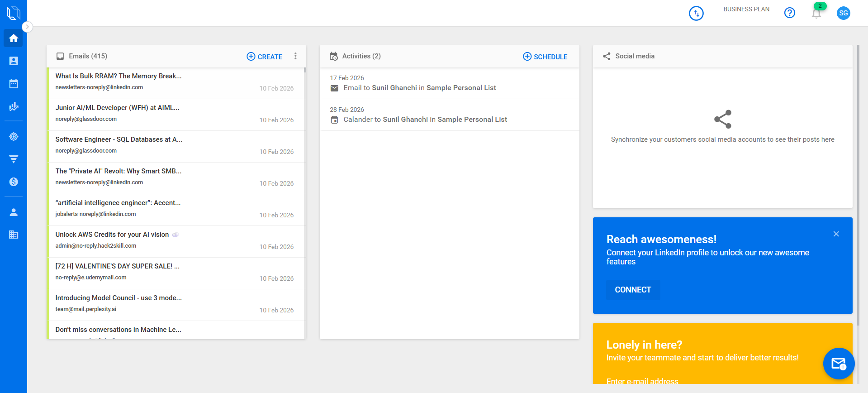Image resolution: width=868 pixels, height=393 pixels.
Task: Schedule a new activity
Action: [545, 57]
